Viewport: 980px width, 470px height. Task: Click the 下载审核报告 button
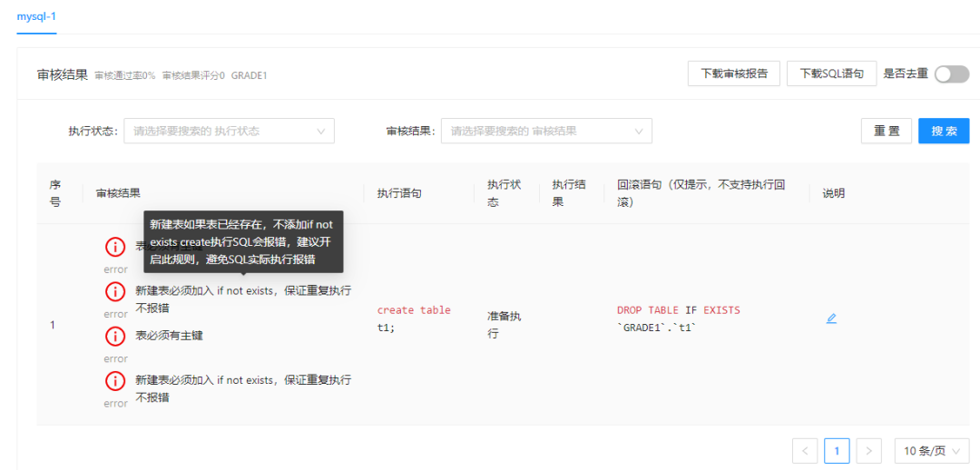[x=734, y=73]
